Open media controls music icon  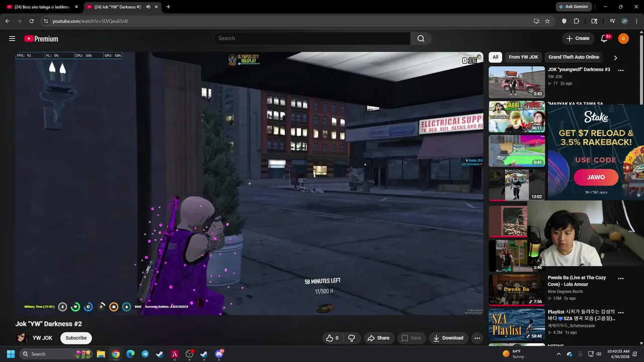click(612, 21)
